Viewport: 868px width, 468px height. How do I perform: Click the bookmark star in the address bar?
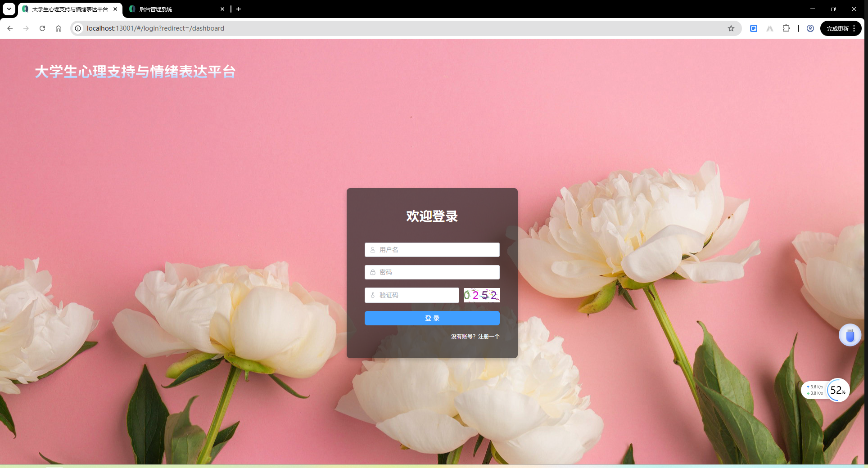(731, 28)
